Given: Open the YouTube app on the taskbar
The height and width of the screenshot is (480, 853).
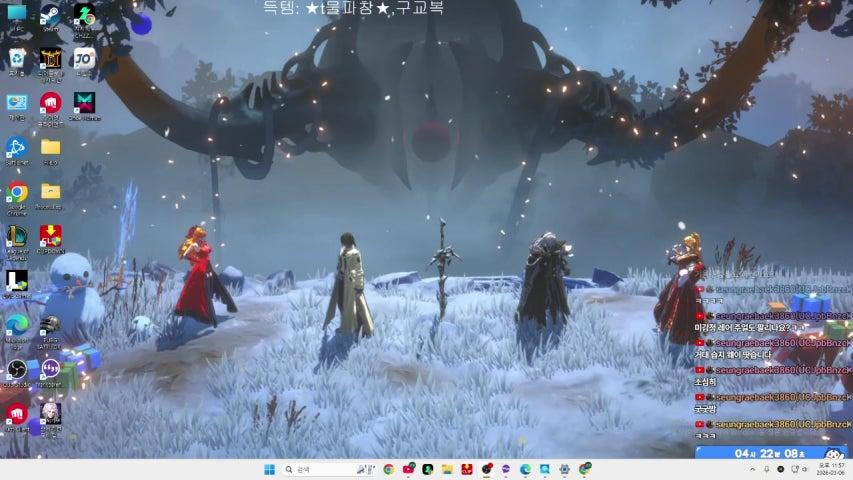Looking at the screenshot, I should tap(409, 469).
